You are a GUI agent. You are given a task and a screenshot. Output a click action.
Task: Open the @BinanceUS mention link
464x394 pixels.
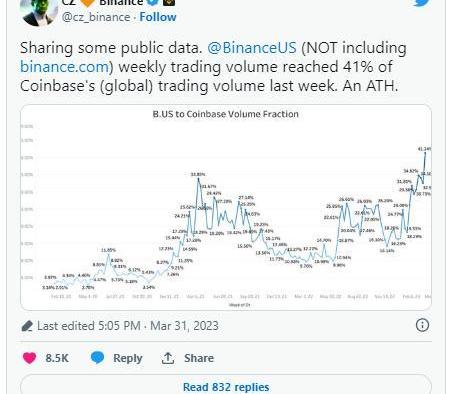(252, 48)
